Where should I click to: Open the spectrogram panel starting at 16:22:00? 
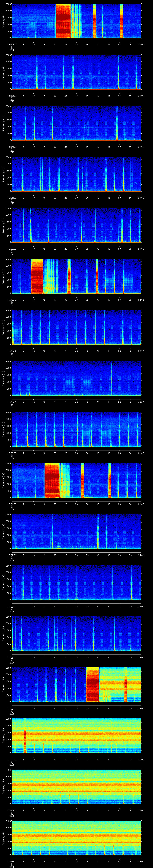point(76,21)
